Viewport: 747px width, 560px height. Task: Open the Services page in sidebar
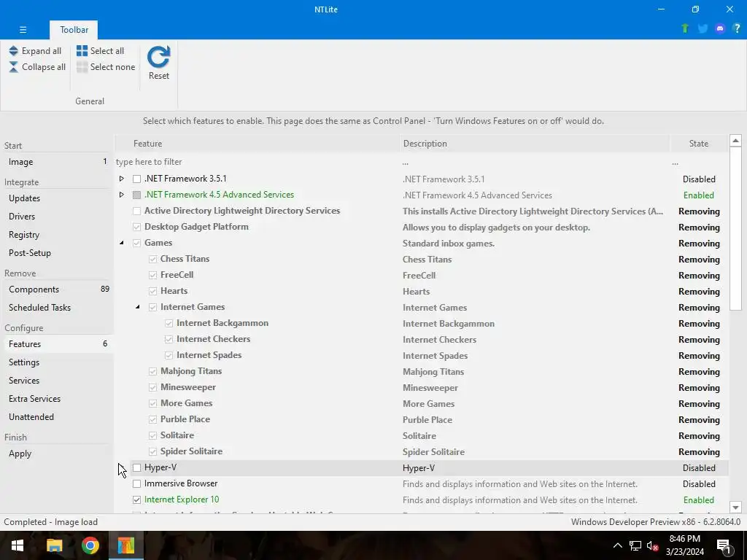(57, 381)
